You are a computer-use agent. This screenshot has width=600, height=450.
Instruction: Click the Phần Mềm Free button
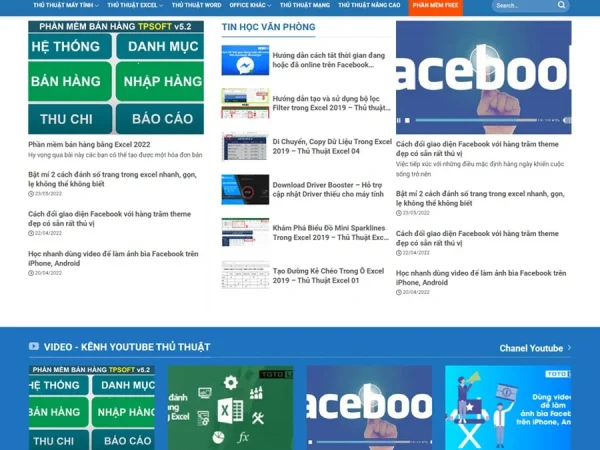coord(435,5)
